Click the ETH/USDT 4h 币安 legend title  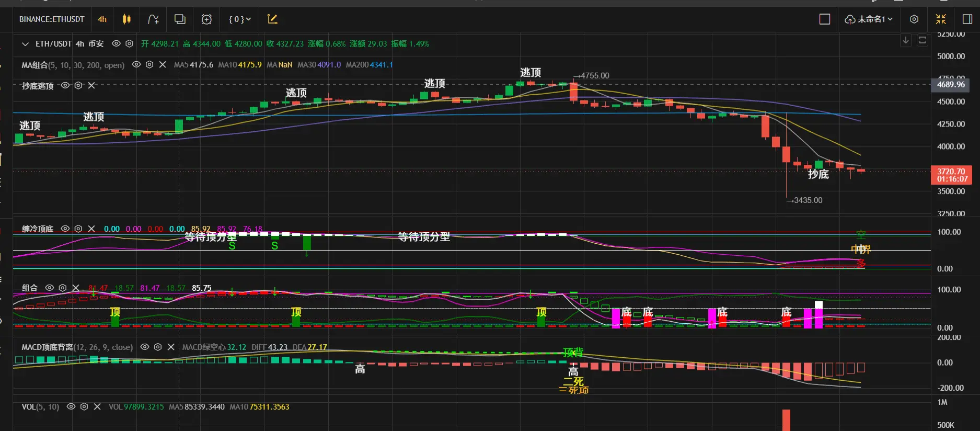(70, 44)
